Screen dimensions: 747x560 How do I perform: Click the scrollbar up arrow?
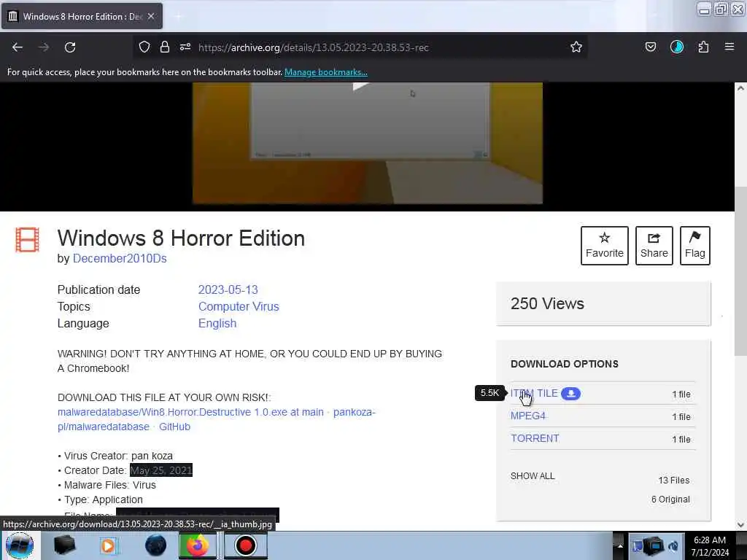click(740, 88)
